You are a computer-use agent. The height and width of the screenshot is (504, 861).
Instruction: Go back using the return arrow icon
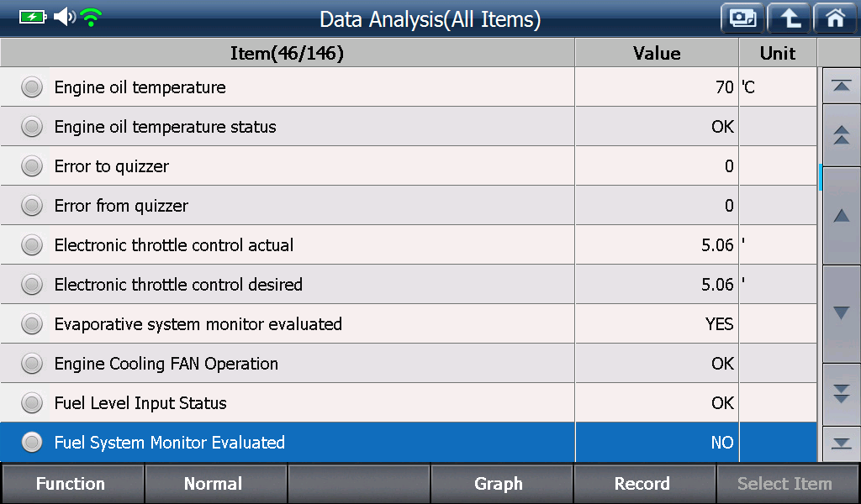pos(789,18)
